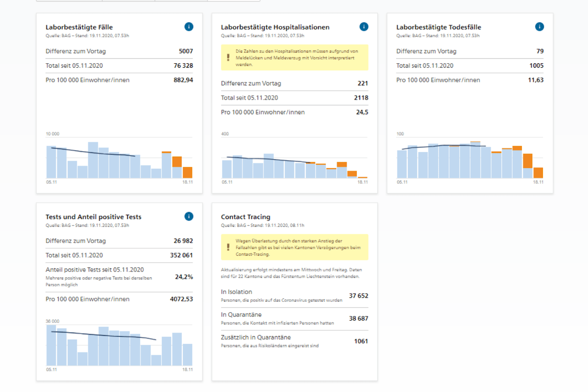Viewport: 588px width, 392px height.
Task: Click the first bar in Tests chart
Action: click(51, 345)
